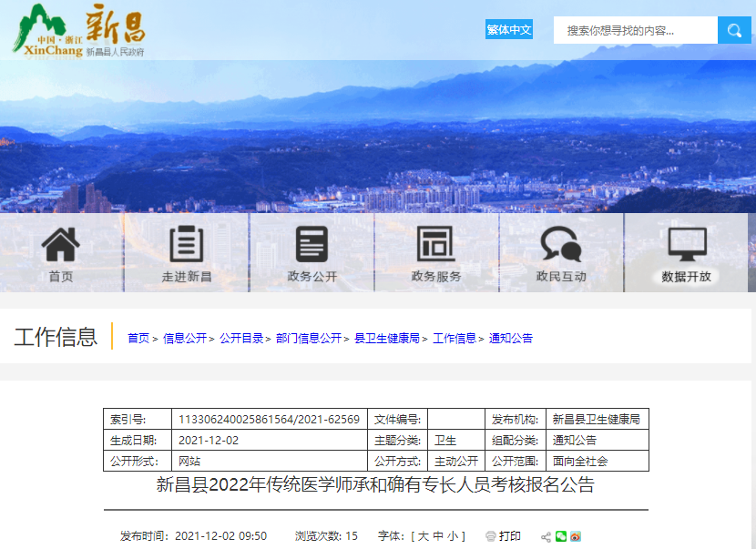This screenshot has height=549, width=756.
Task: Open the 政民互动 chat bubble icon
Action: click(560, 244)
